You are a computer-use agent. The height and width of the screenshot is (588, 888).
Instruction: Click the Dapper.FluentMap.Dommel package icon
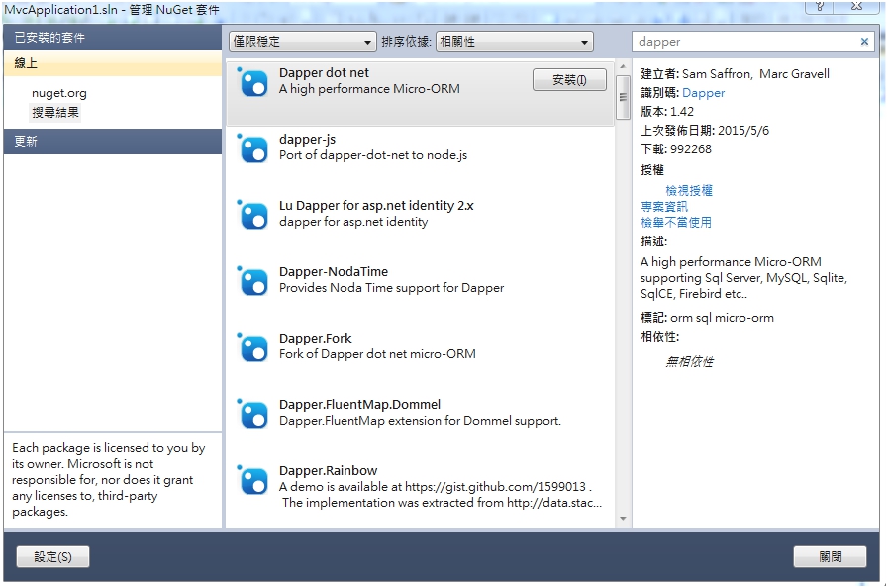[x=252, y=414]
